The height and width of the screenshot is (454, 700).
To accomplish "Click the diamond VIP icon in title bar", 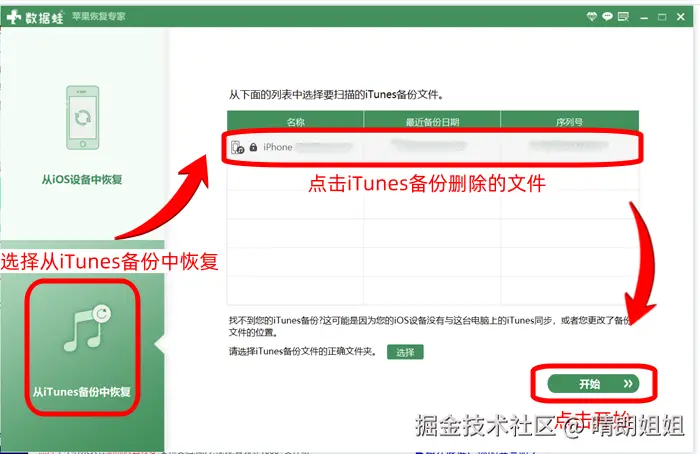I will click(x=592, y=17).
